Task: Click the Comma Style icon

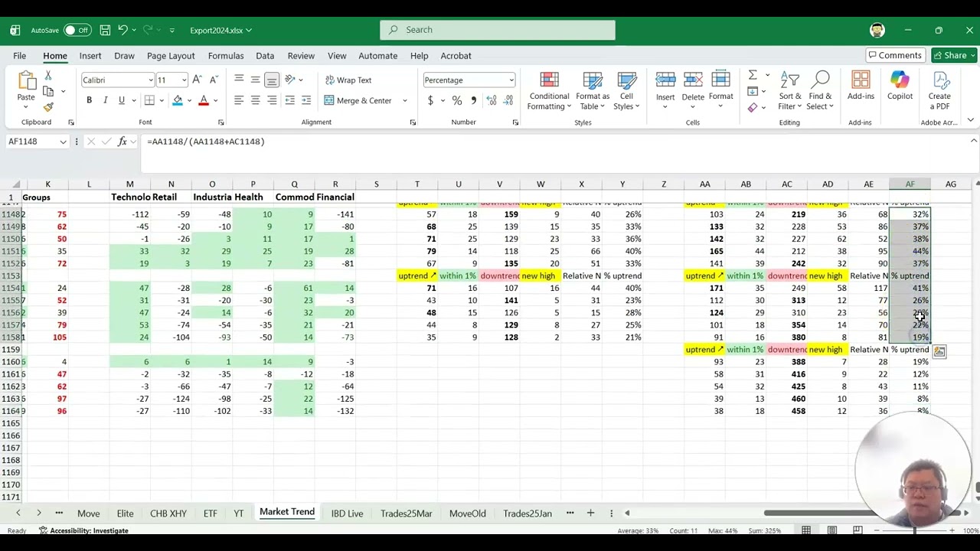Action: click(473, 100)
